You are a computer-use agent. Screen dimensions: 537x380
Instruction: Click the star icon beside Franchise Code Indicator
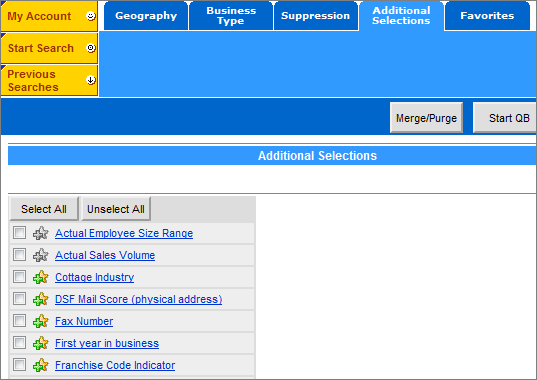tap(41, 365)
